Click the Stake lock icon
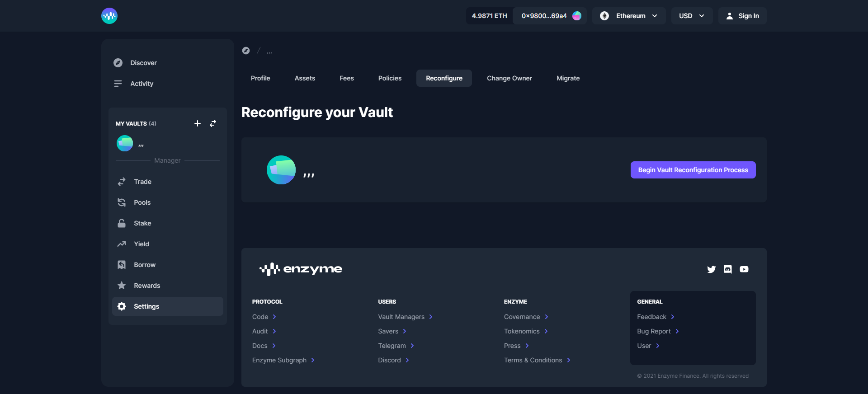 point(122,223)
